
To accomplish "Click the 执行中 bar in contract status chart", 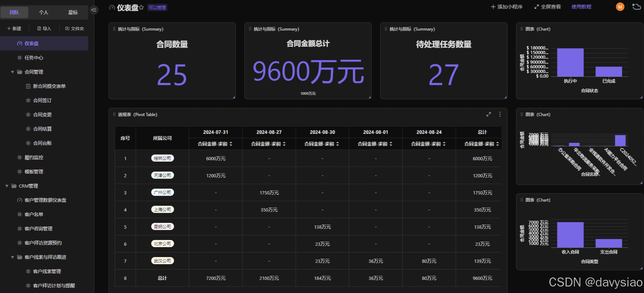I will pyautogui.click(x=570, y=63).
